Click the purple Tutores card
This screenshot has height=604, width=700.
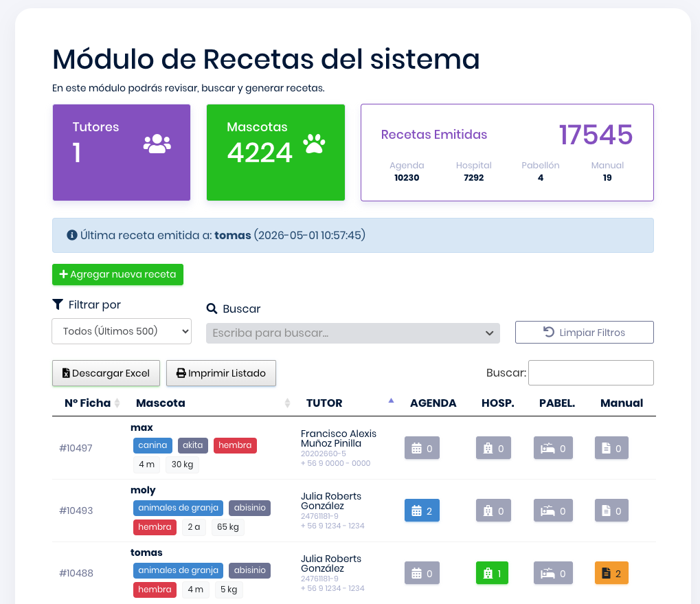click(122, 153)
